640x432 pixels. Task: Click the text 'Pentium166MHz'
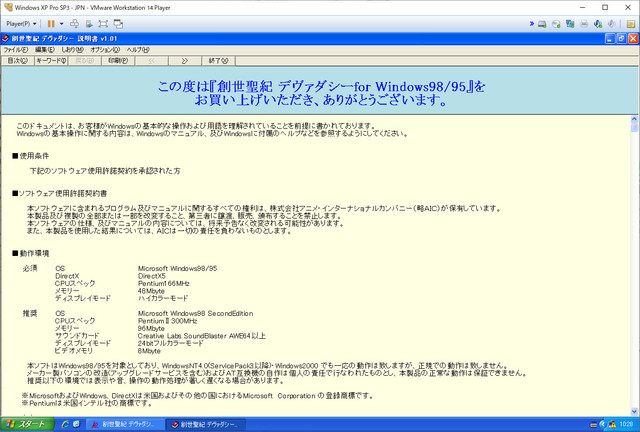(164, 283)
